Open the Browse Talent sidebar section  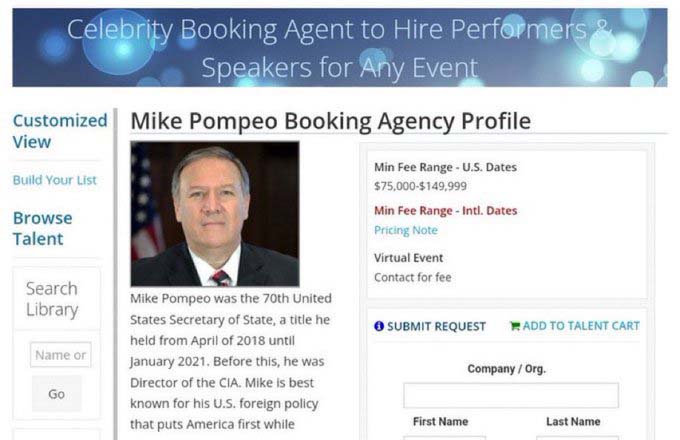coord(42,228)
